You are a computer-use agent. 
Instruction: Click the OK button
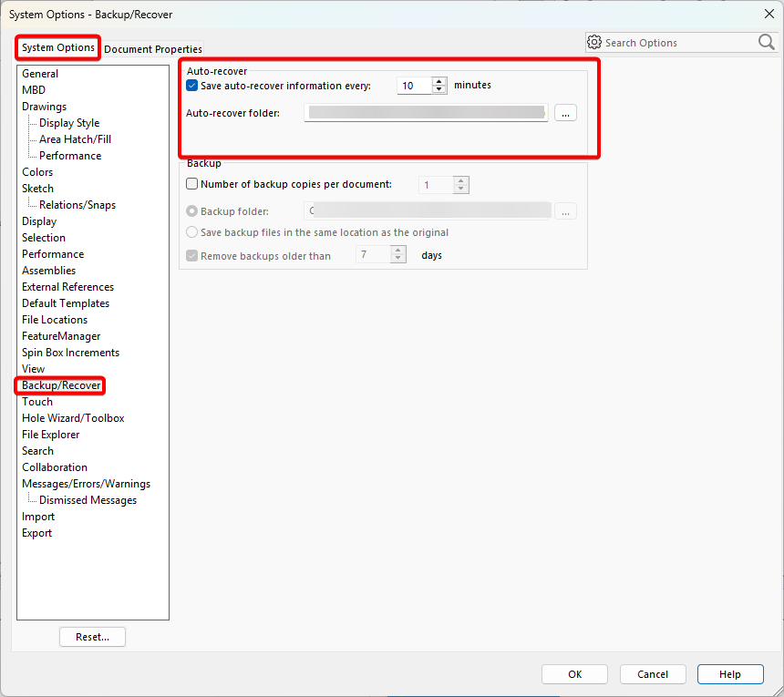click(x=574, y=674)
